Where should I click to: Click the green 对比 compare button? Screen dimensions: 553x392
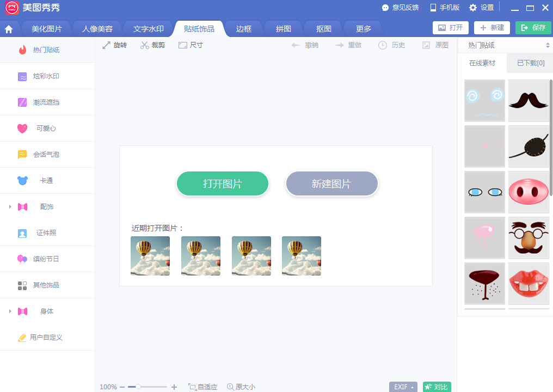coord(437,387)
